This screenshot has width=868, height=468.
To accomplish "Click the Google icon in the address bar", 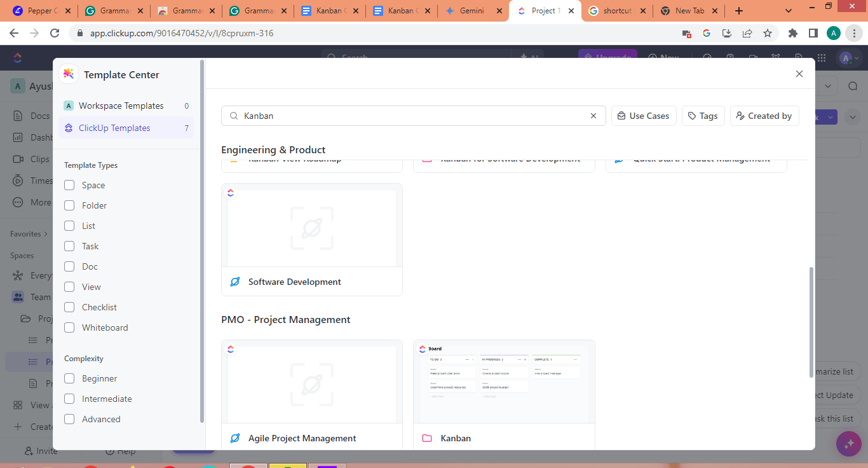I will point(707,33).
